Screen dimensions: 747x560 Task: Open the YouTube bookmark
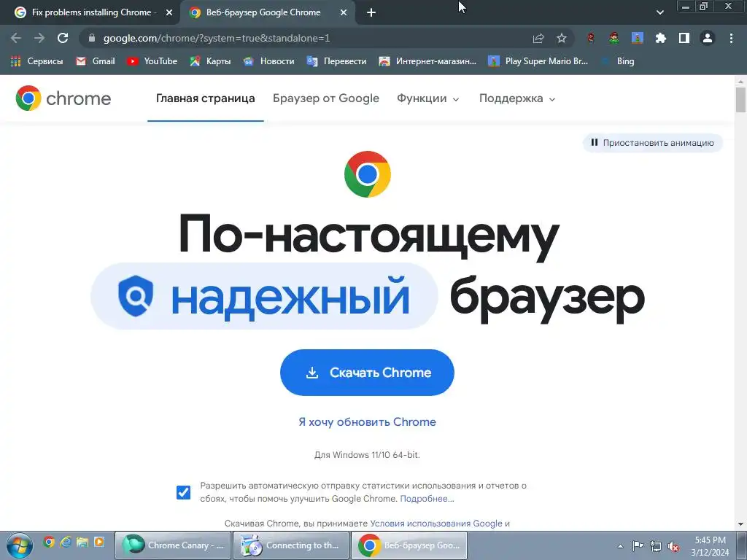tap(152, 61)
